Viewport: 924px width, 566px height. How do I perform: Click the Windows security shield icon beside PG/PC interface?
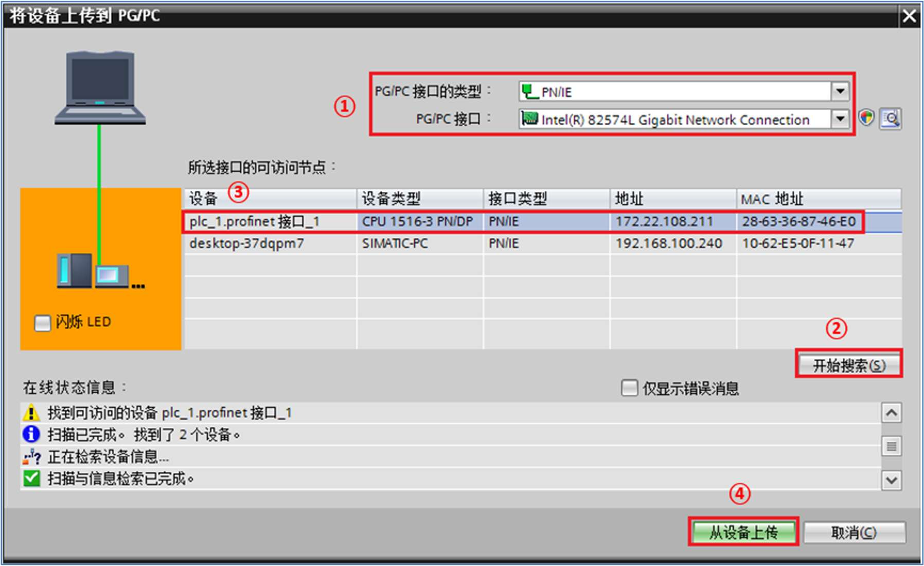(866, 118)
